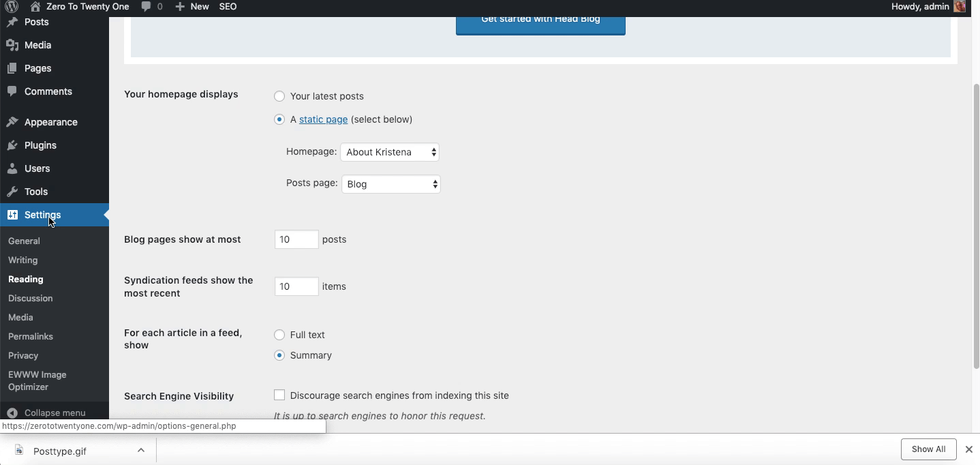Click the Appearance brush icon

[x=12, y=122]
